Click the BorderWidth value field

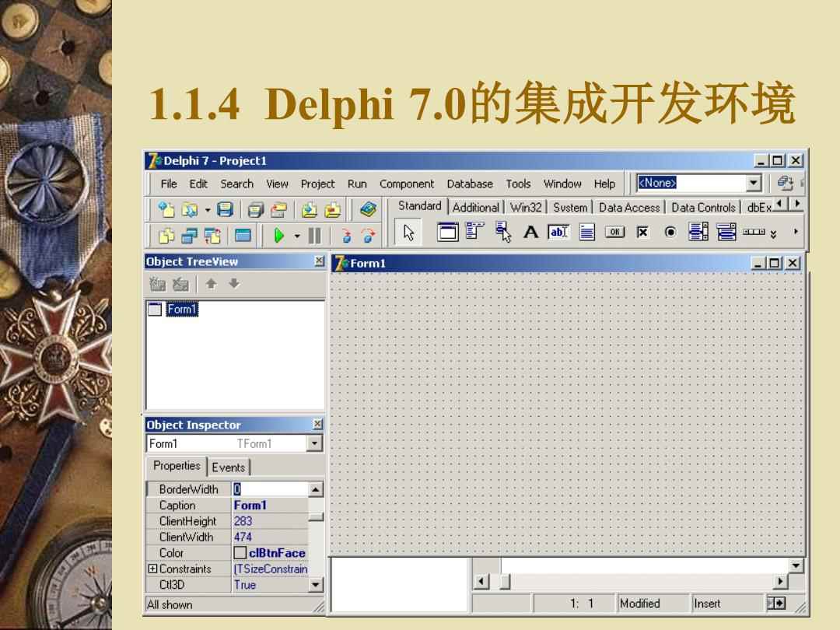point(270,489)
